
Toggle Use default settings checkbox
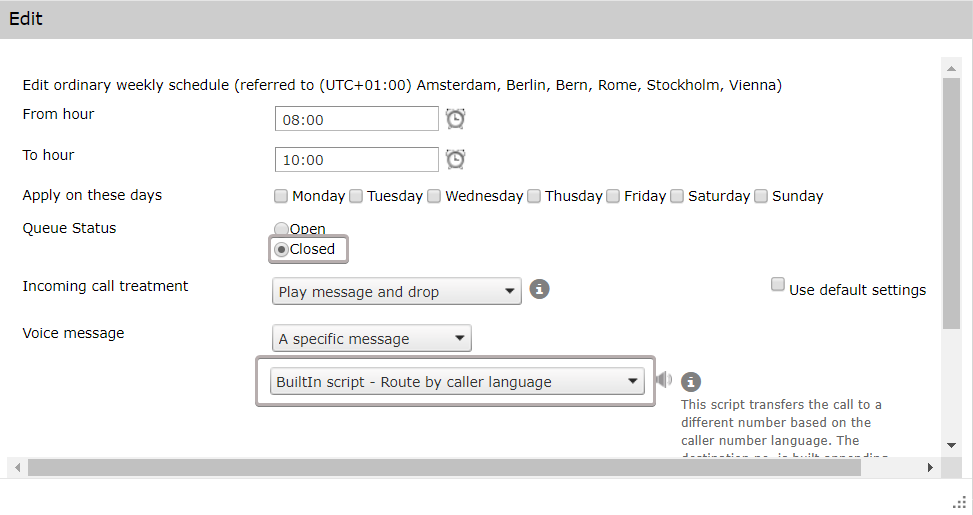point(778,285)
